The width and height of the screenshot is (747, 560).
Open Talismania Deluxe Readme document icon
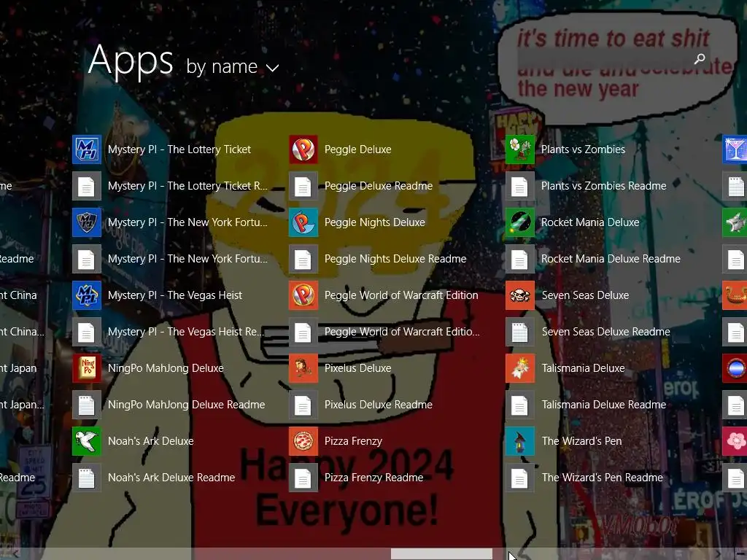[x=520, y=405]
